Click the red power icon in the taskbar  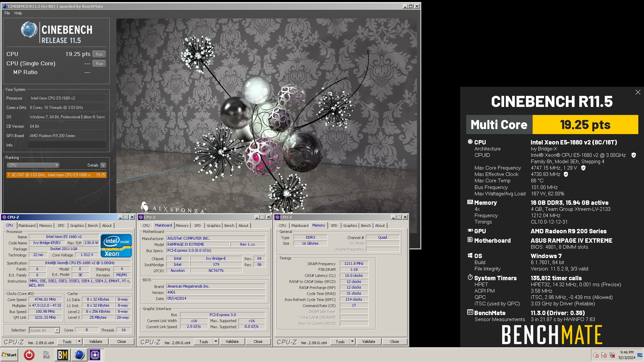(x=29, y=355)
